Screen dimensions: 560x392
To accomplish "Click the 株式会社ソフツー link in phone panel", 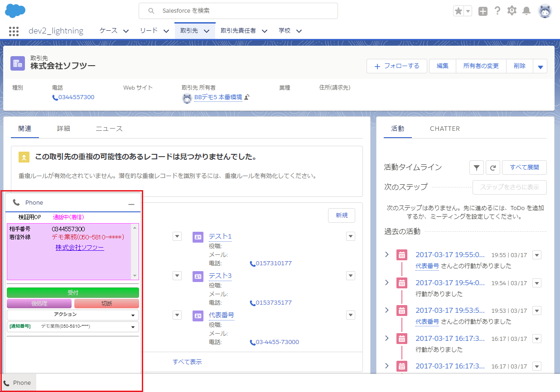I will 80,248.
